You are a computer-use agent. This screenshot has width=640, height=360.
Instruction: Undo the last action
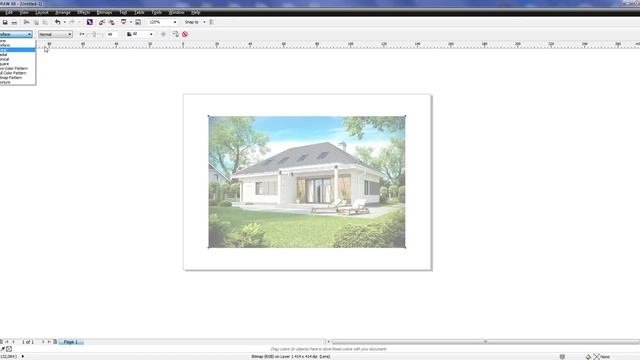click(58, 22)
